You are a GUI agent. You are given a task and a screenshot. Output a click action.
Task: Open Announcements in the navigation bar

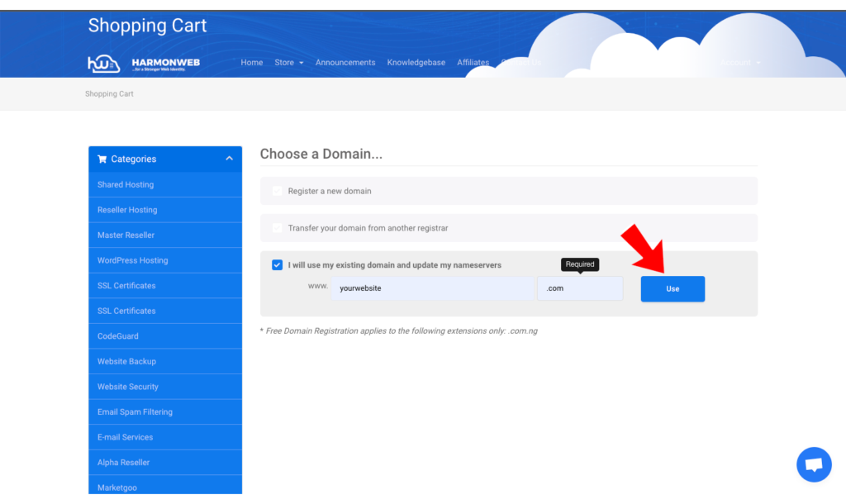(x=345, y=63)
